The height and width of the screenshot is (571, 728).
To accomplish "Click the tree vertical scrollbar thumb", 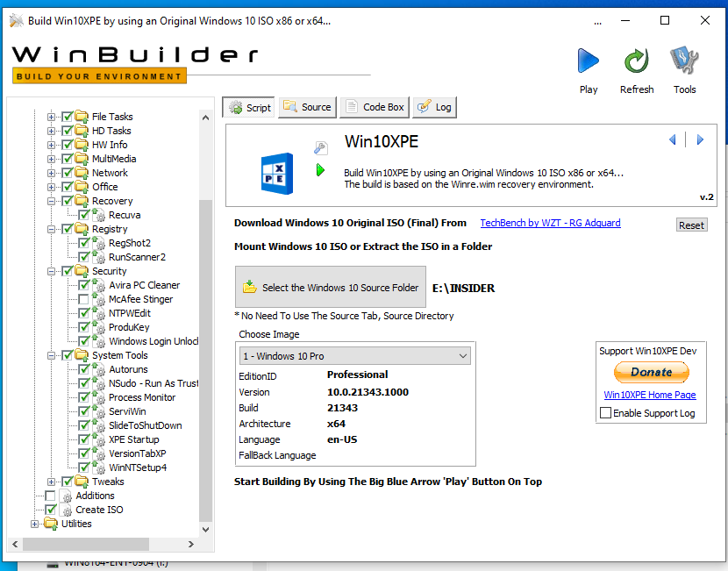I will [205, 360].
